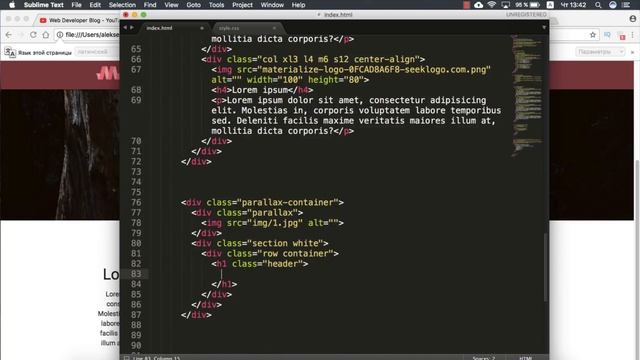Open the Find menu
This screenshot has width=640, height=360.
pyautogui.click(x=150, y=5)
